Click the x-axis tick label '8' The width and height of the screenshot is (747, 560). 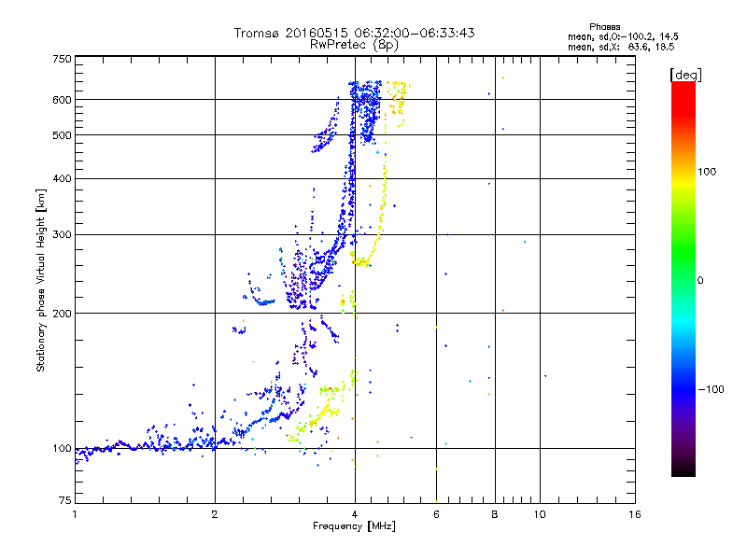pyautogui.click(x=495, y=514)
